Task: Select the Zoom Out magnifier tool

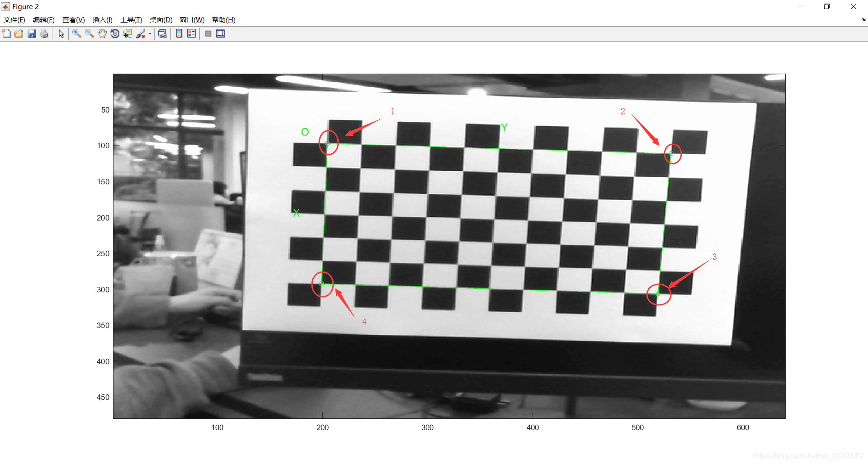Action: click(90, 34)
